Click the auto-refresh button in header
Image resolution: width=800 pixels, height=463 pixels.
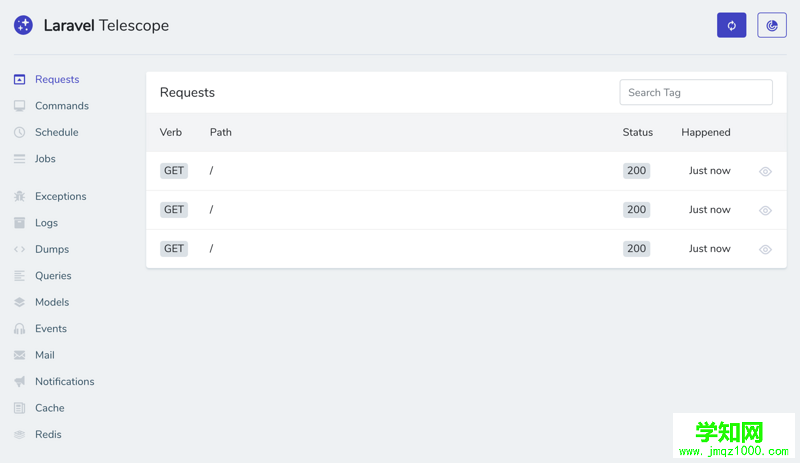point(731,25)
